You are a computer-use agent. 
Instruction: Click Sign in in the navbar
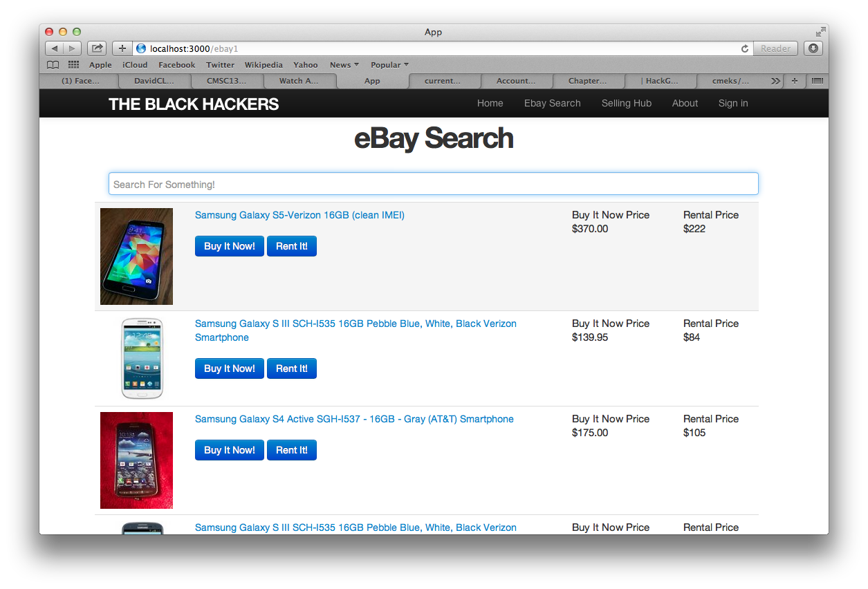point(733,103)
